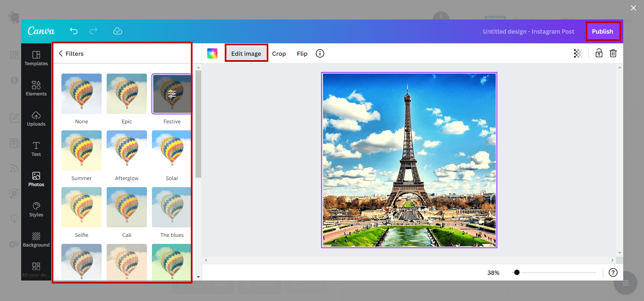Delete the selected image
This screenshot has width=644, height=301.
tap(613, 53)
